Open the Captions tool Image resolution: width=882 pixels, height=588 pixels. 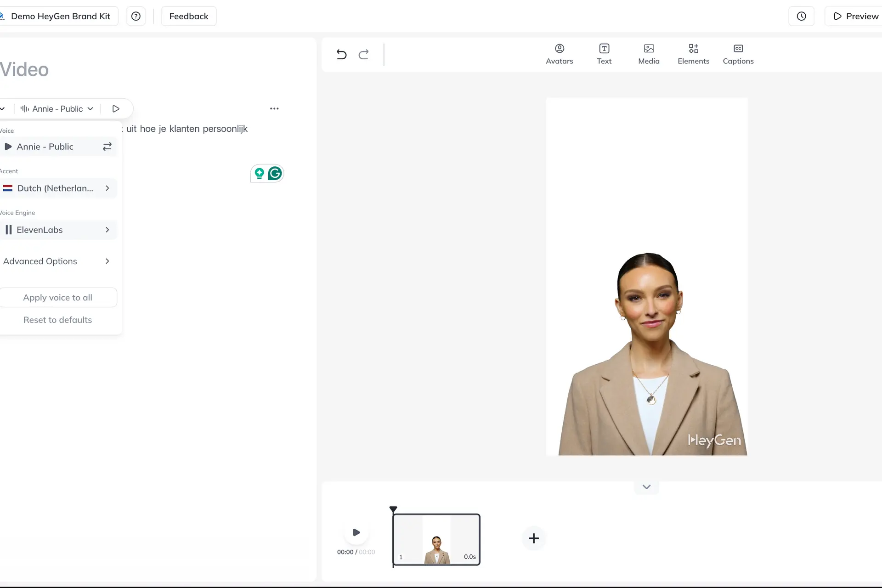point(738,54)
